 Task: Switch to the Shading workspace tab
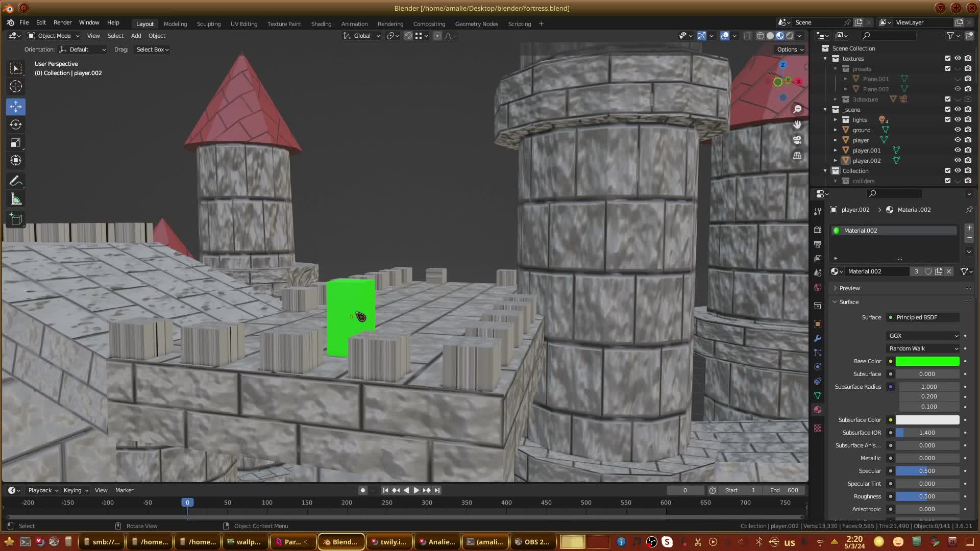pyautogui.click(x=321, y=24)
